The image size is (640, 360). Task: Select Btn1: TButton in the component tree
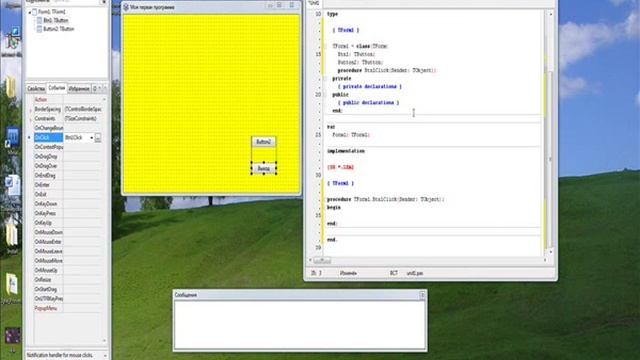(56, 20)
